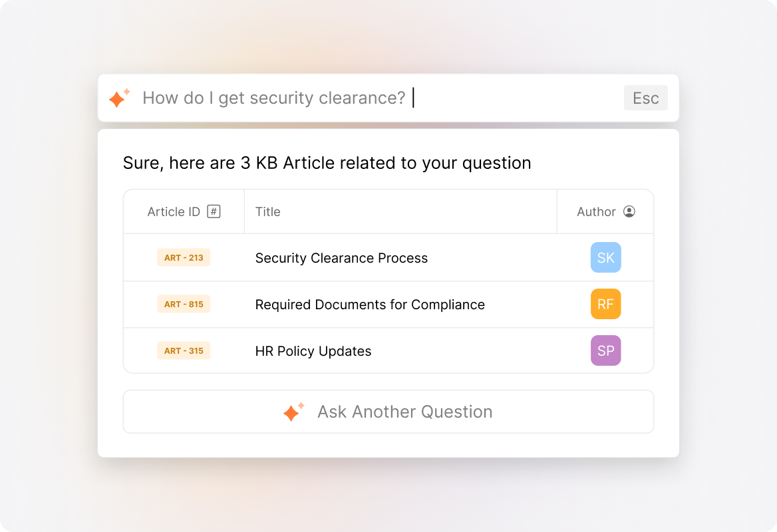Click the Ask Another Question button
777x532 pixels.
point(388,412)
